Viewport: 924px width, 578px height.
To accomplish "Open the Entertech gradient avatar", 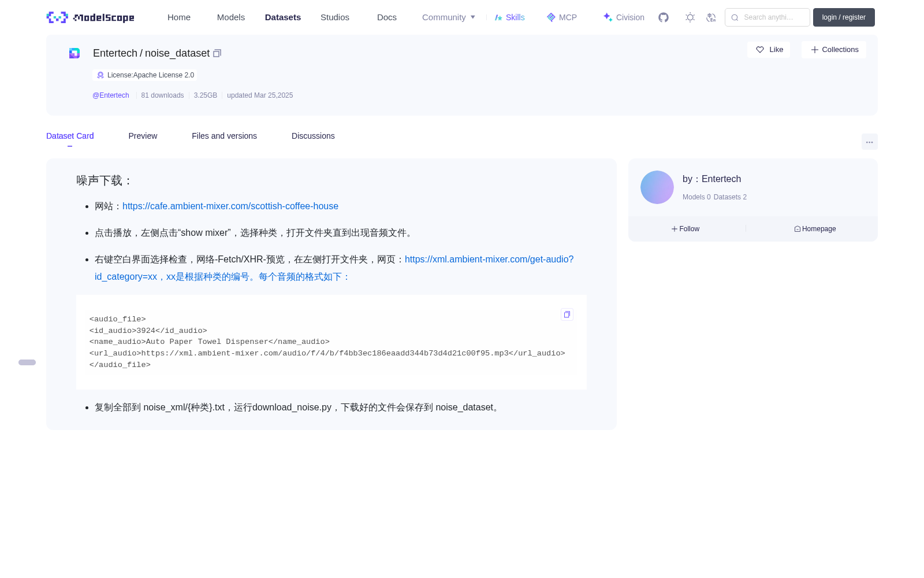I will 657,187.
